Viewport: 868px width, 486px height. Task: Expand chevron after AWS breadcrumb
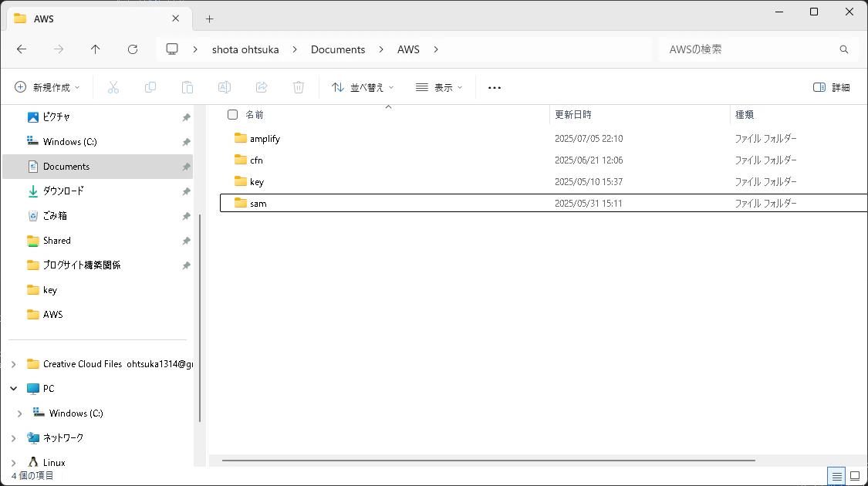point(436,49)
